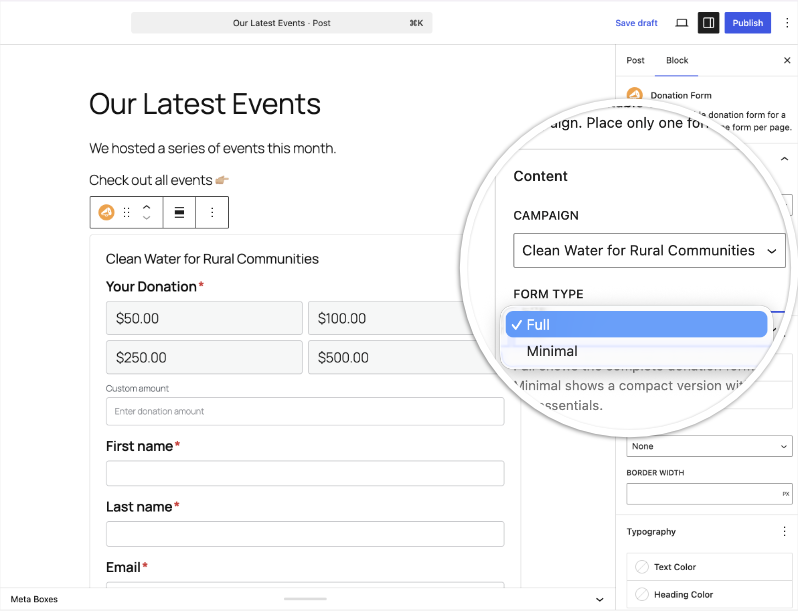
Task: Click the Meta Boxes label
Action: (x=34, y=599)
